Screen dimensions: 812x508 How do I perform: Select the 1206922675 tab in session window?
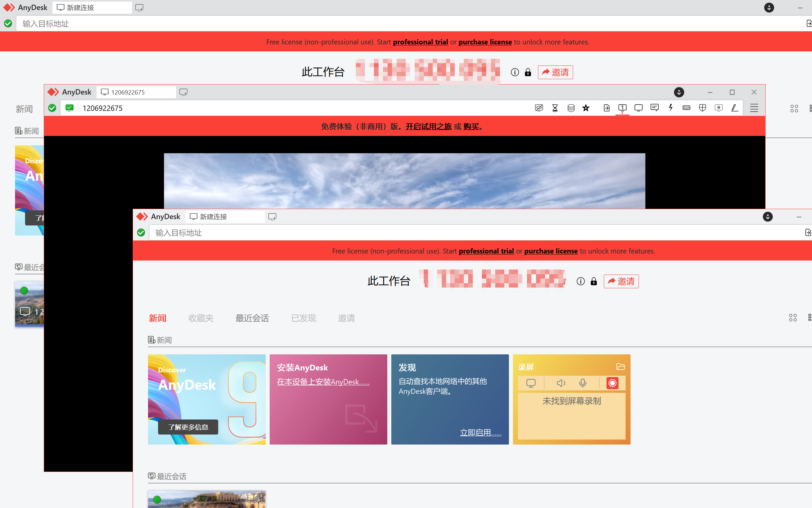click(x=136, y=92)
